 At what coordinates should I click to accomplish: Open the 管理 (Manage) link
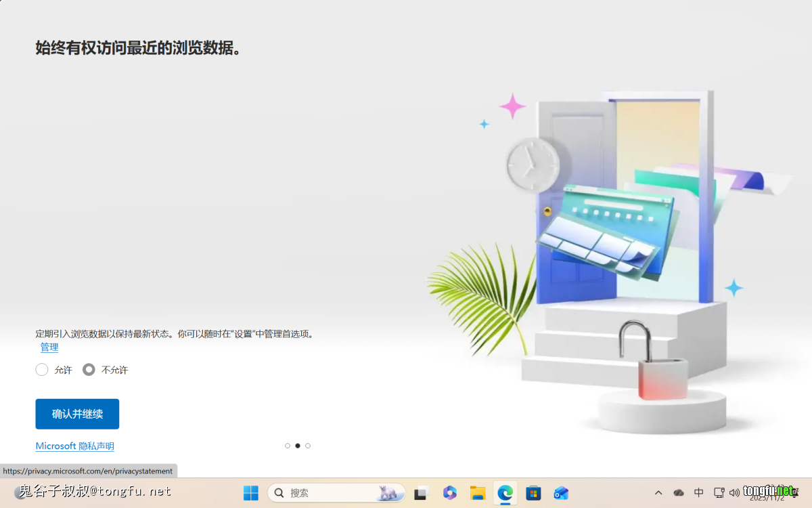click(49, 347)
